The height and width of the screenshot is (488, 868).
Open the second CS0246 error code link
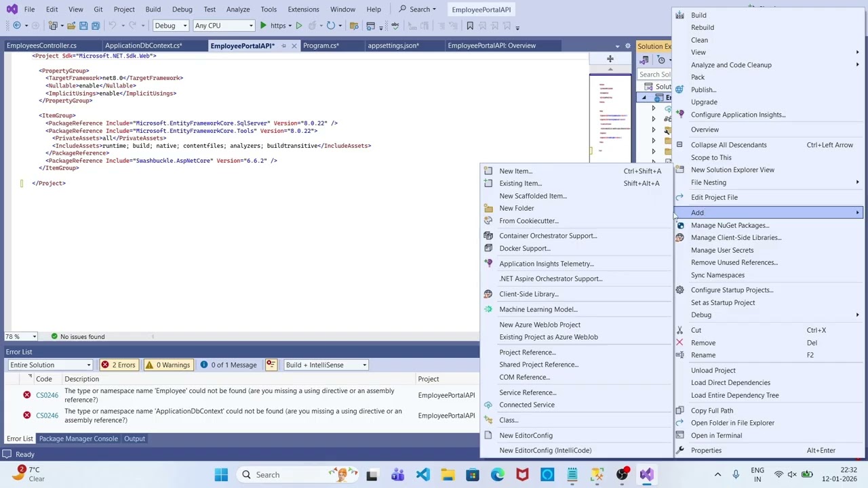[x=47, y=415]
